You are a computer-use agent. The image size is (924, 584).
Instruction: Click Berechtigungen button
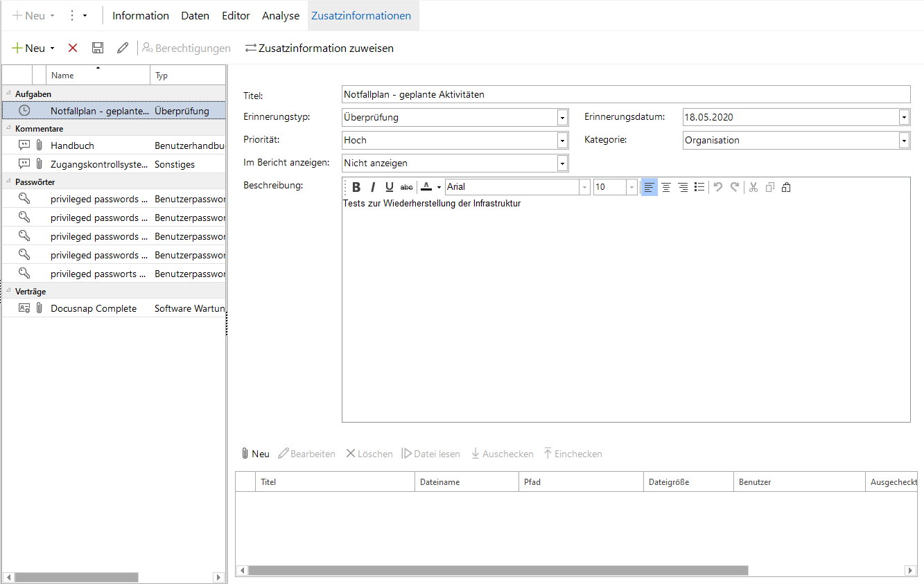[x=186, y=48]
